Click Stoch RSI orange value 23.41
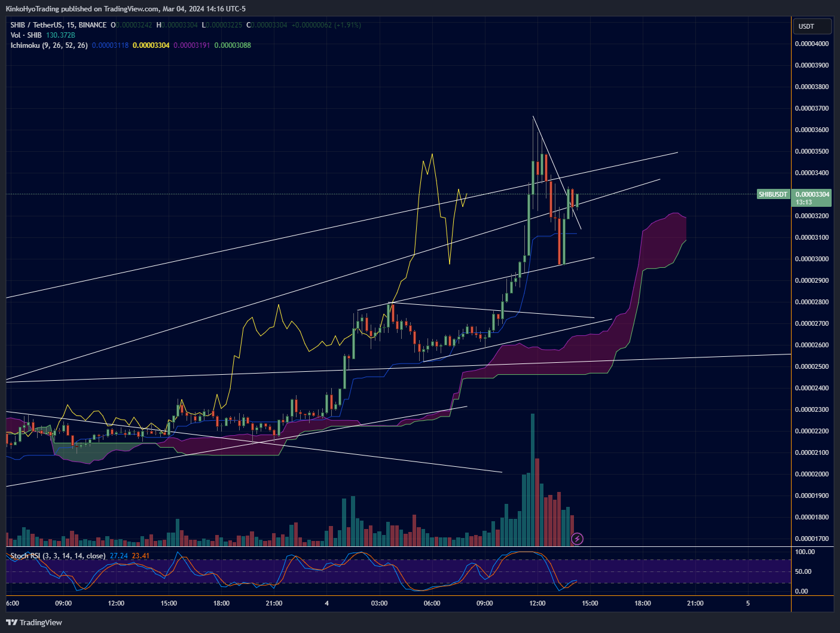This screenshot has width=840, height=633. pyautogui.click(x=140, y=556)
